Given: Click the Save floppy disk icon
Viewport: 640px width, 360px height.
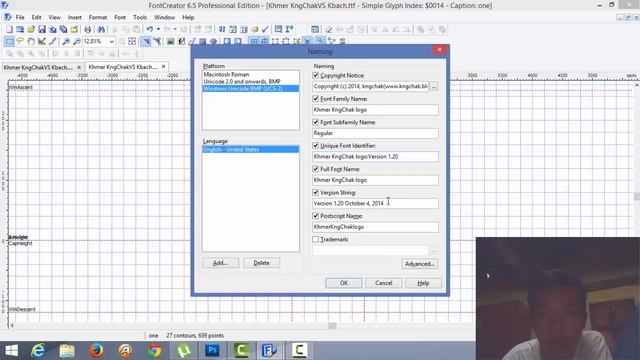Looking at the screenshot, I should (x=42, y=29).
